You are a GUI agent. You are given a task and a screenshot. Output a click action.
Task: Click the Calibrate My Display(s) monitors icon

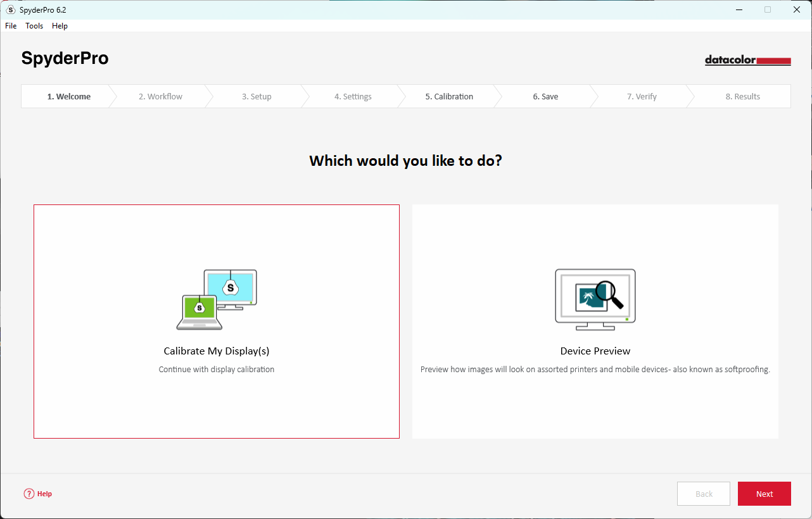217,299
